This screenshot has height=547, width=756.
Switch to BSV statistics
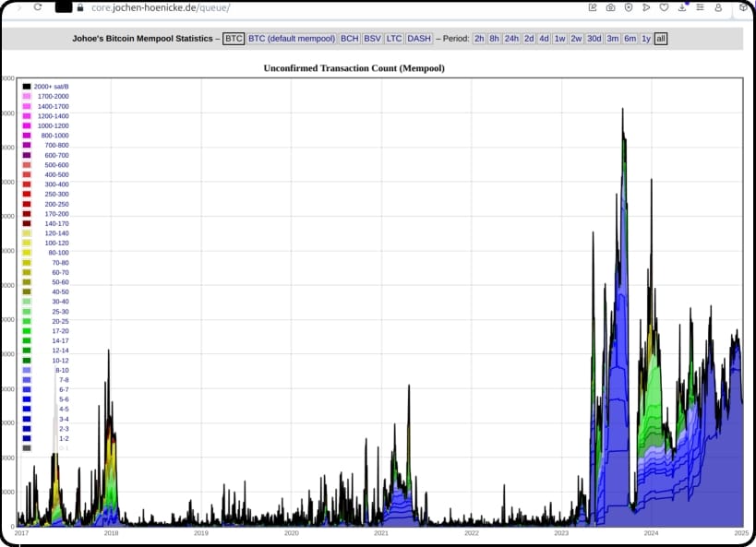coord(372,39)
